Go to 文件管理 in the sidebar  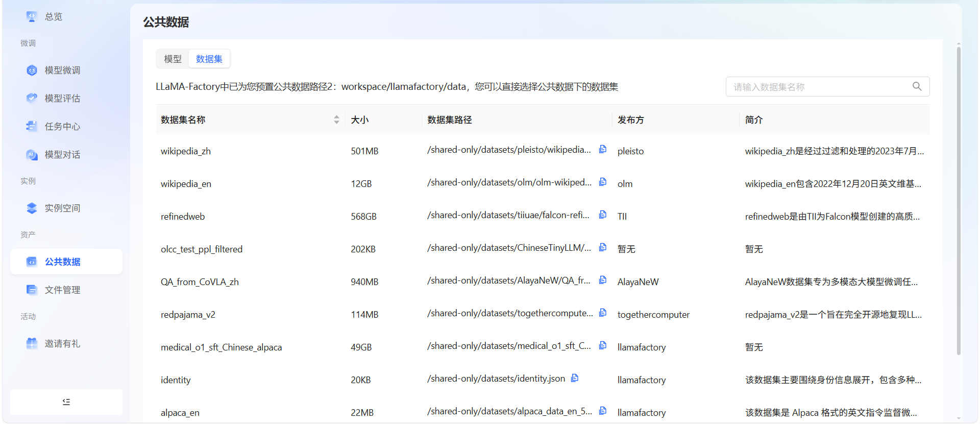66,290
